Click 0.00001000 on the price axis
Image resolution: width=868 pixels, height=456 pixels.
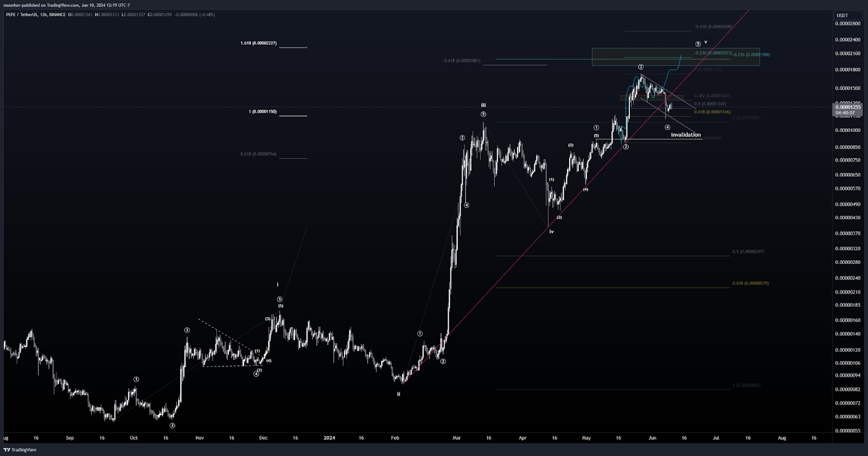(848, 131)
